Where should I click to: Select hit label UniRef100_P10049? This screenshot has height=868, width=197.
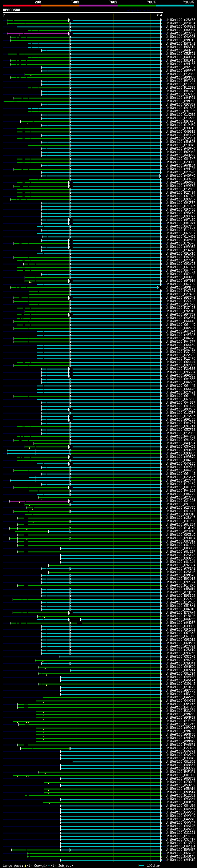pyautogui.click(x=180, y=145)
